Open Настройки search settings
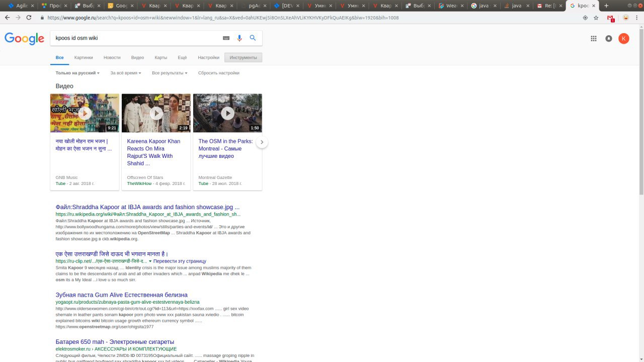The height and width of the screenshot is (362, 644). 208,57
